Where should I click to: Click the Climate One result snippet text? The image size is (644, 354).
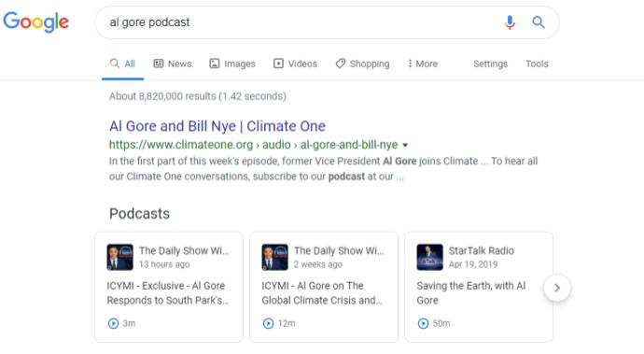[323, 168]
